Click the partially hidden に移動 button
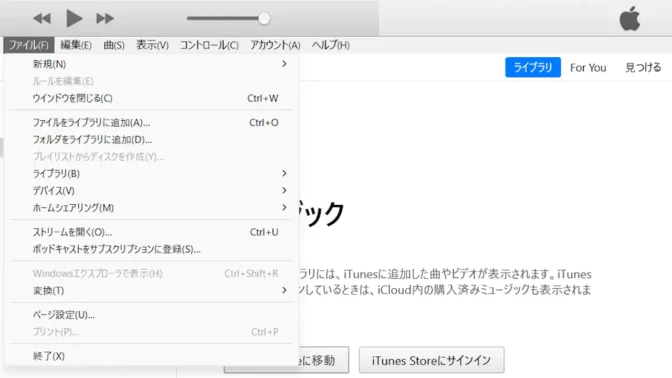Viewport: 672px width, 378px height. coord(324,360)
